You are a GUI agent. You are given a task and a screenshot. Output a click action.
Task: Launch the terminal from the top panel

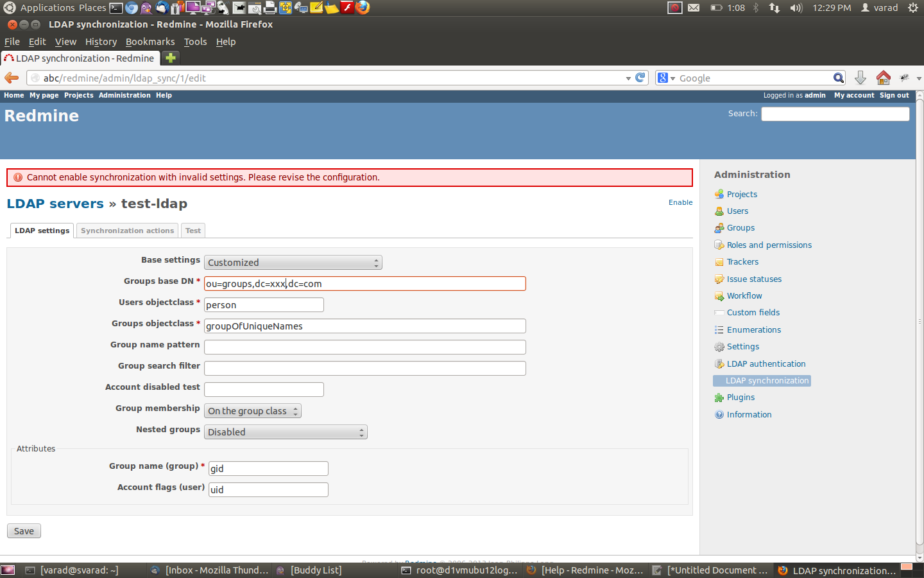point(116,8)
